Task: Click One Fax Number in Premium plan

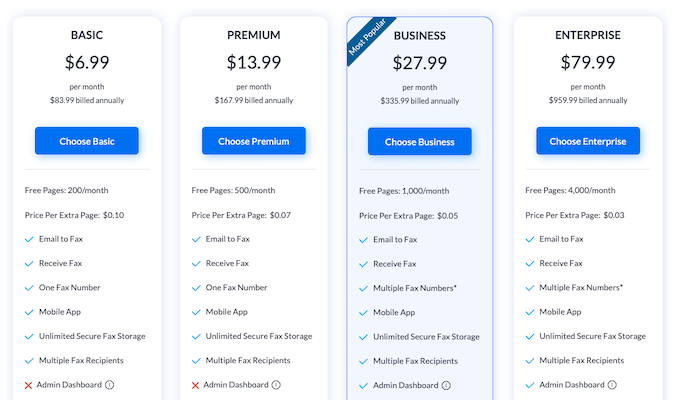Action: pyautogui.click(x=236, y=287)
